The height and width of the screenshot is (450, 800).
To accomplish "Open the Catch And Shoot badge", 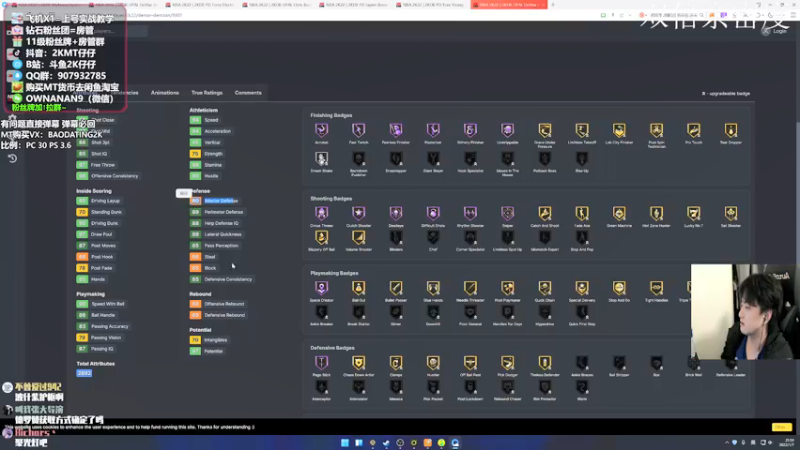I will (x=544, y=213).
